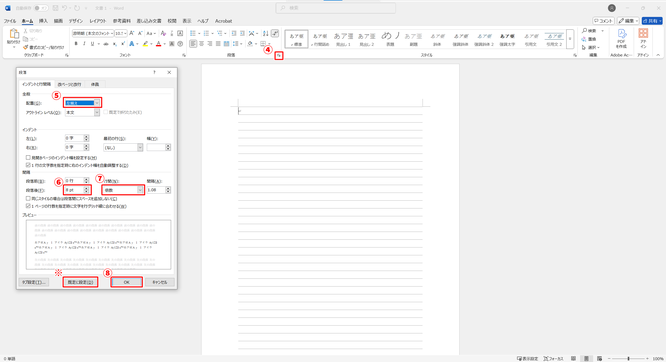
Task: Switch to the Insert ribbon tab
Action: pyautogui.click(x=43, y=21)
